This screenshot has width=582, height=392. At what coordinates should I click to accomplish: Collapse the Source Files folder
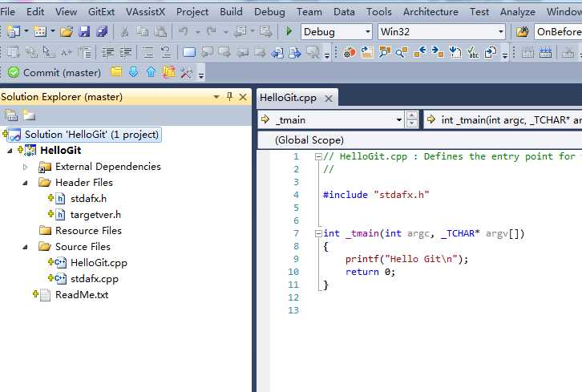pos(25,247)
